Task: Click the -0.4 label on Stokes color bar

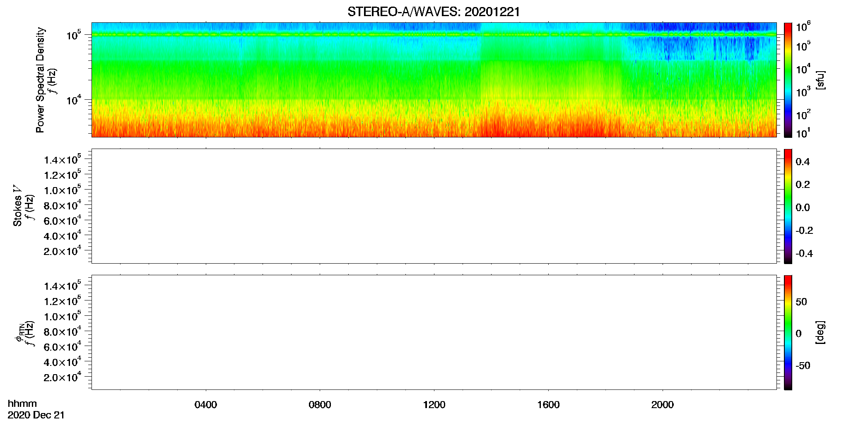Action: [804, 254]
